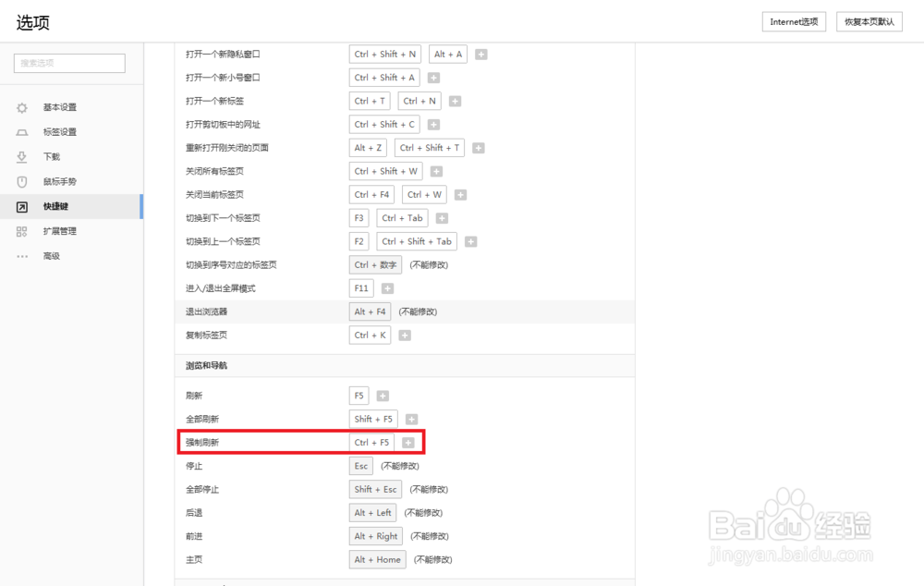
Task: Open 鼠标手势 via the mouse icon
Action: [22, 181]
